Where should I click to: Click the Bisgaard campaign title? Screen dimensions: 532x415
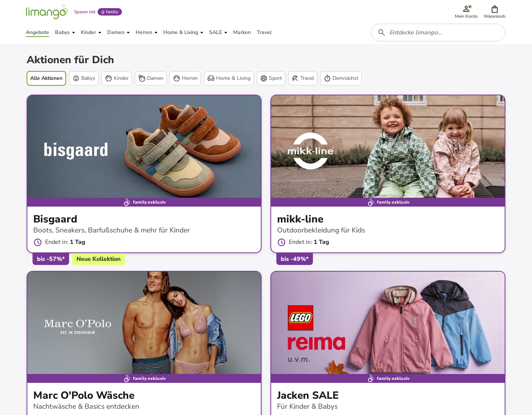(x=55, y=219)
